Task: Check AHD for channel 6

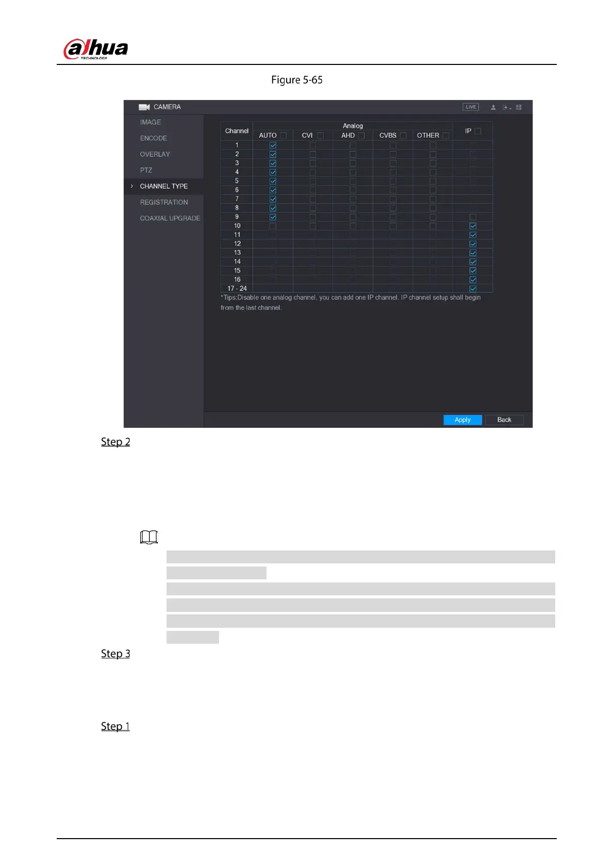Action: coord(353,190)
